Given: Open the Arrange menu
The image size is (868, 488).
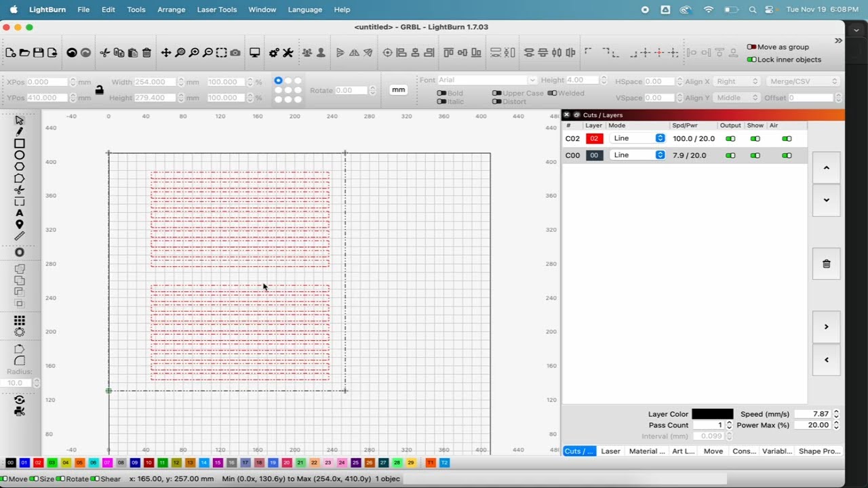Looking at the screenshot, I should coord(172,9).
